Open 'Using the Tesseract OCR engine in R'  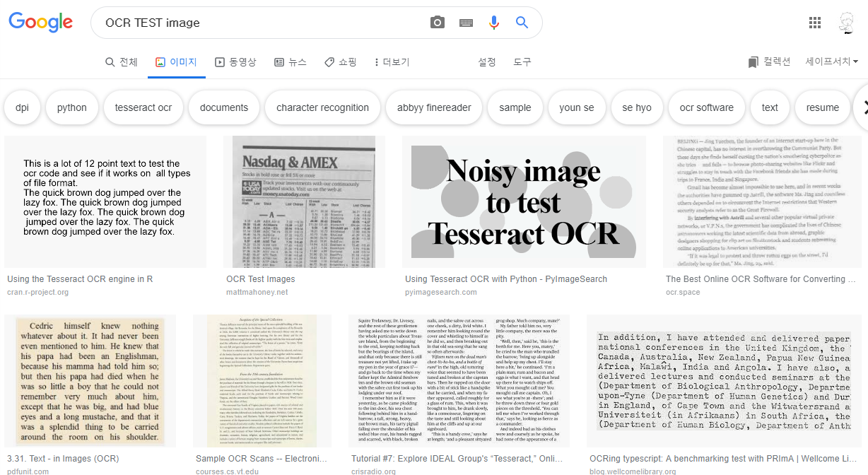[80, 279]
